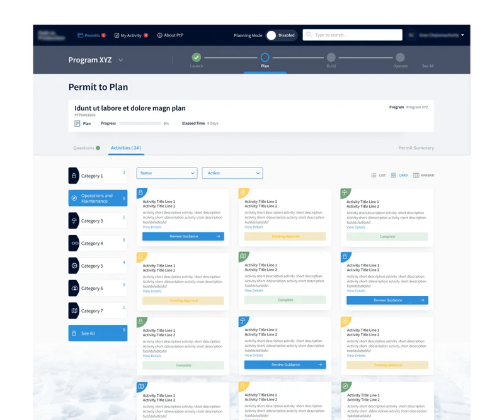Select the Operations and Maintenance category icon
The width and height of the screenshot is (504, 420).
[76, 197]
